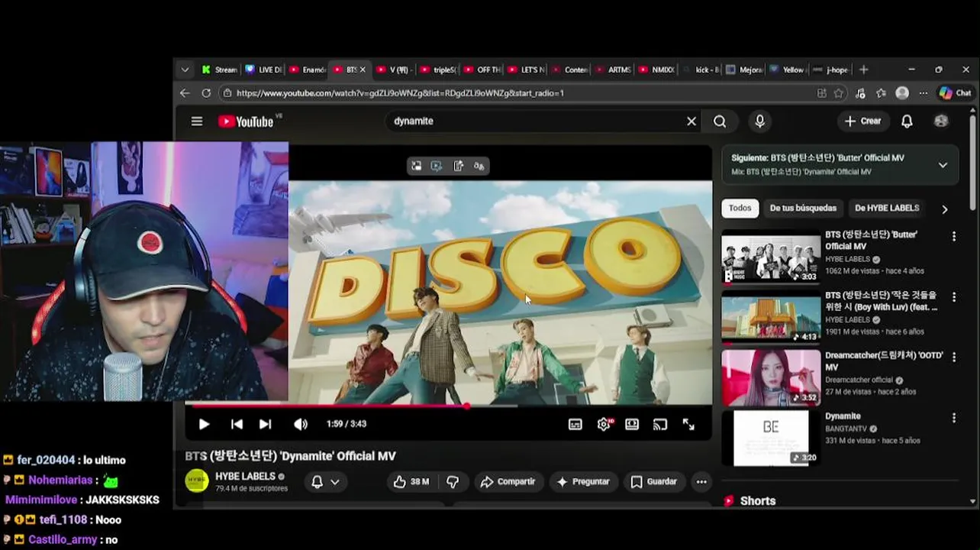Switch to the 'tripleS' browser tab
Screen dimensions: 980x550
coord(438,70)
